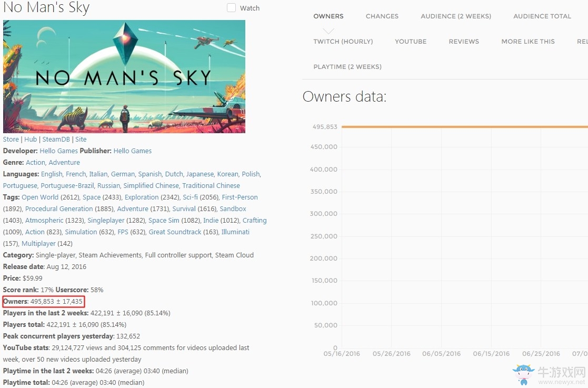Viewport: 588px width, 388px height.
Task: Open the Great Soundtrack tag
Action: pos(175,232)
